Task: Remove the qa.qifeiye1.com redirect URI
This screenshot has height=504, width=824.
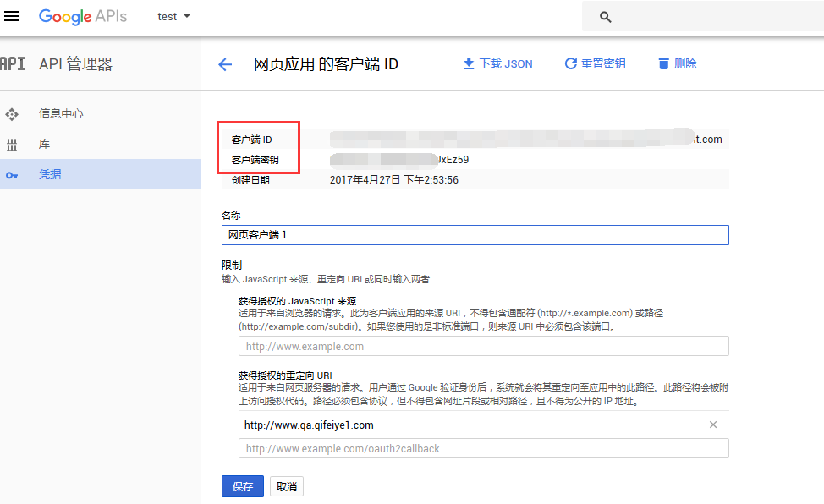Action: pyautogui.click(x=713, y=425)
